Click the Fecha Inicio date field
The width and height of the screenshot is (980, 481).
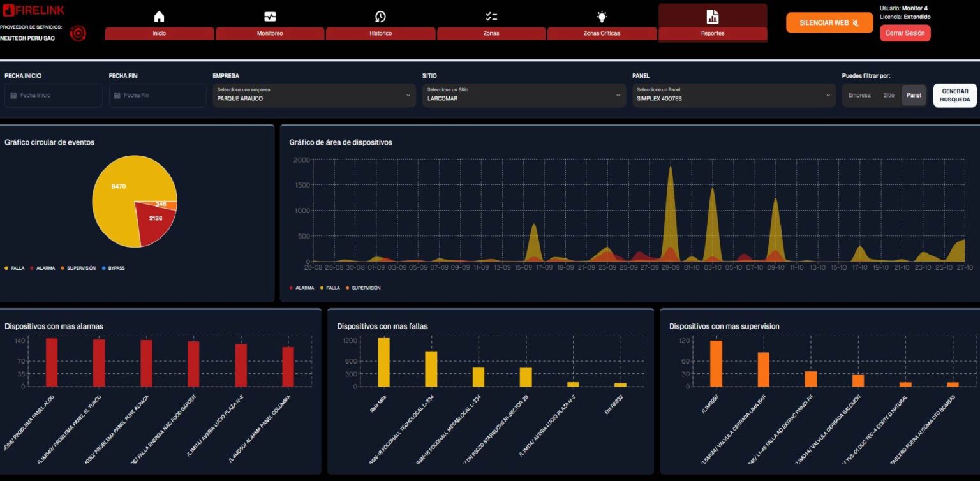(x=54, y=95)
